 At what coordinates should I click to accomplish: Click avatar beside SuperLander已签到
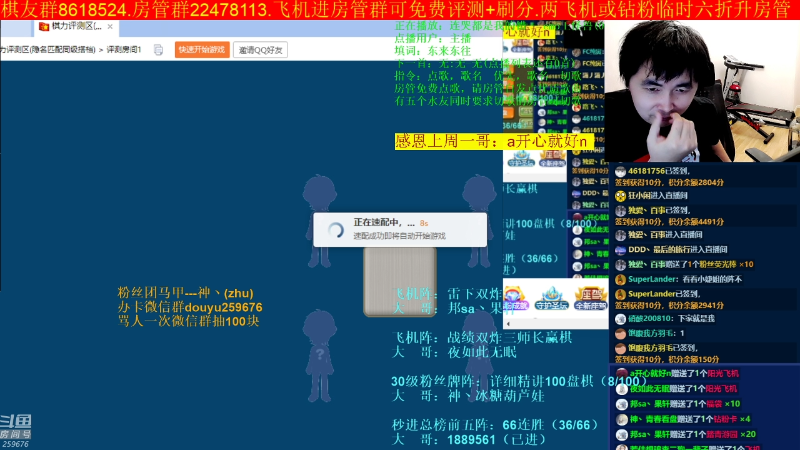(620, 294)
